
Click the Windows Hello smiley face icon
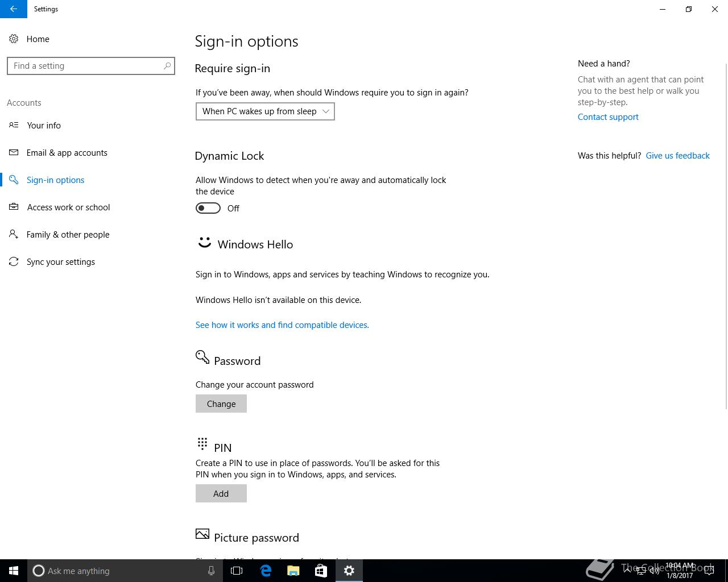[x=204, y=243]
